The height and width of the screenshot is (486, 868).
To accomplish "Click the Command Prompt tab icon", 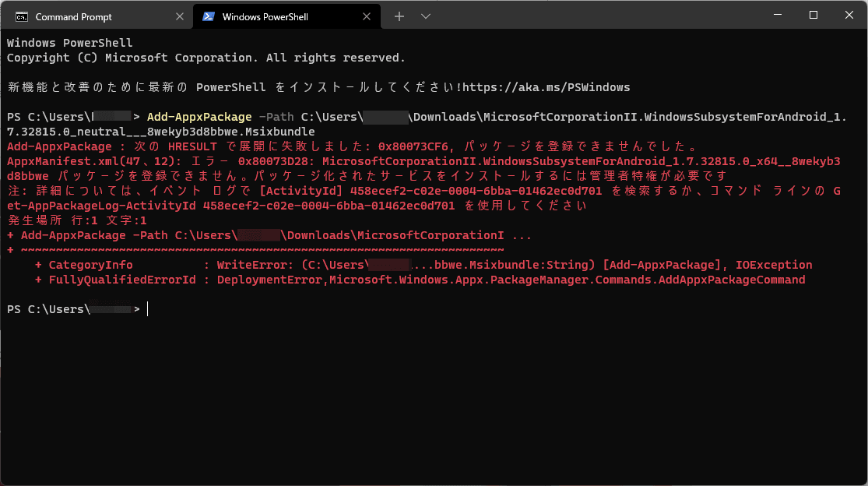I will [x=22, y=16].
